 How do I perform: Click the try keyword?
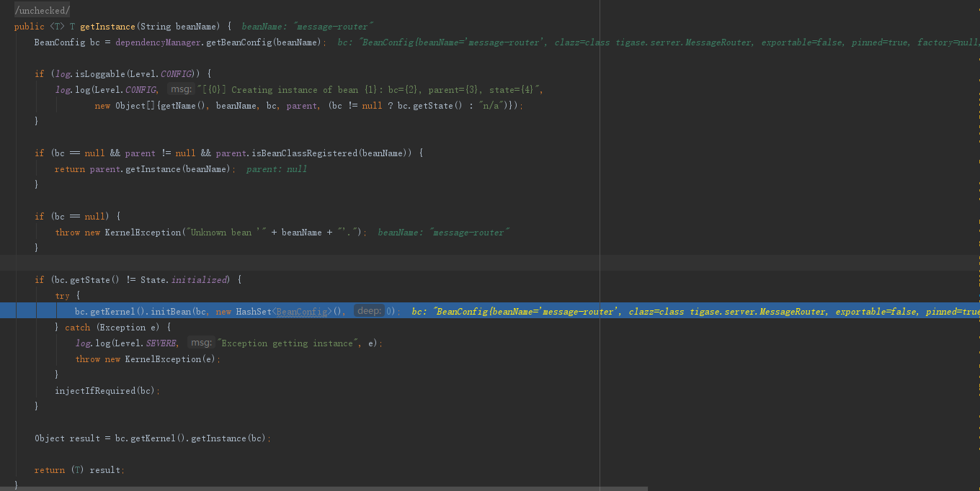[x=63, y=296]
